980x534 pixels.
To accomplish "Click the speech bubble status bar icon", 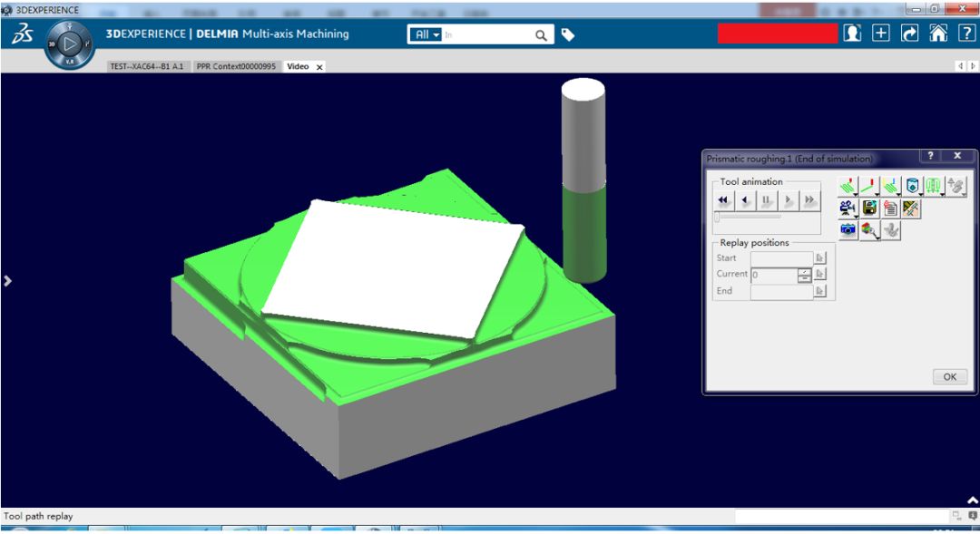I will pyautogui.click(x=973, y=516).
